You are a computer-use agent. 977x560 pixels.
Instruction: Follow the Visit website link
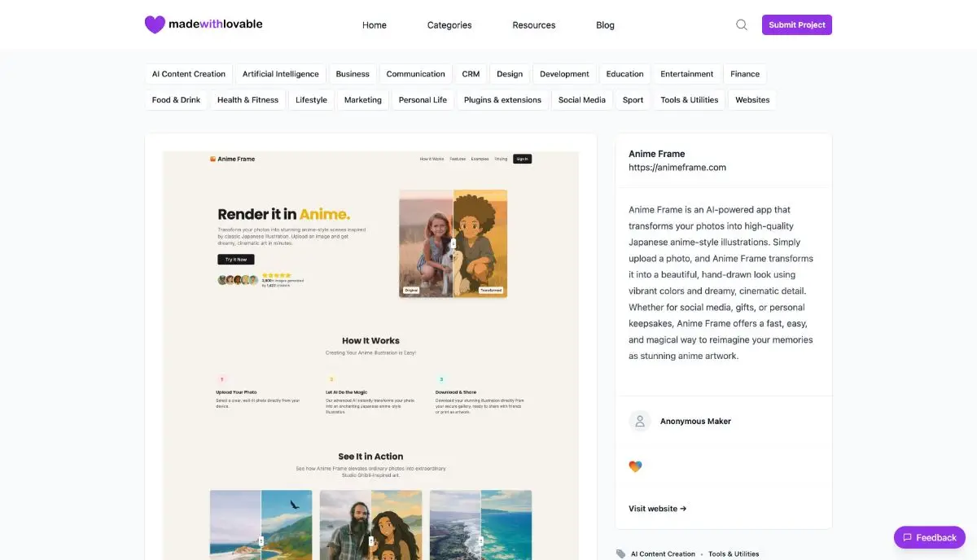click(x=658, y=509)
